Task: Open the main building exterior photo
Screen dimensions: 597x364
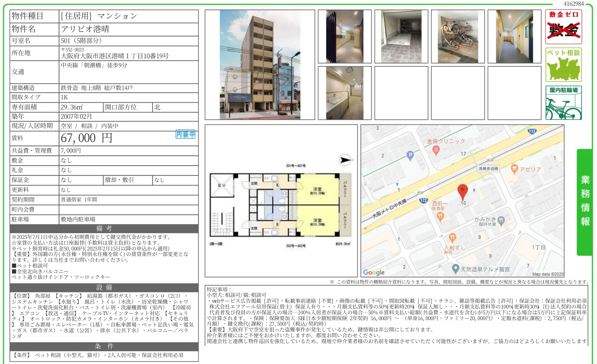Action: (x=260, y=65)
